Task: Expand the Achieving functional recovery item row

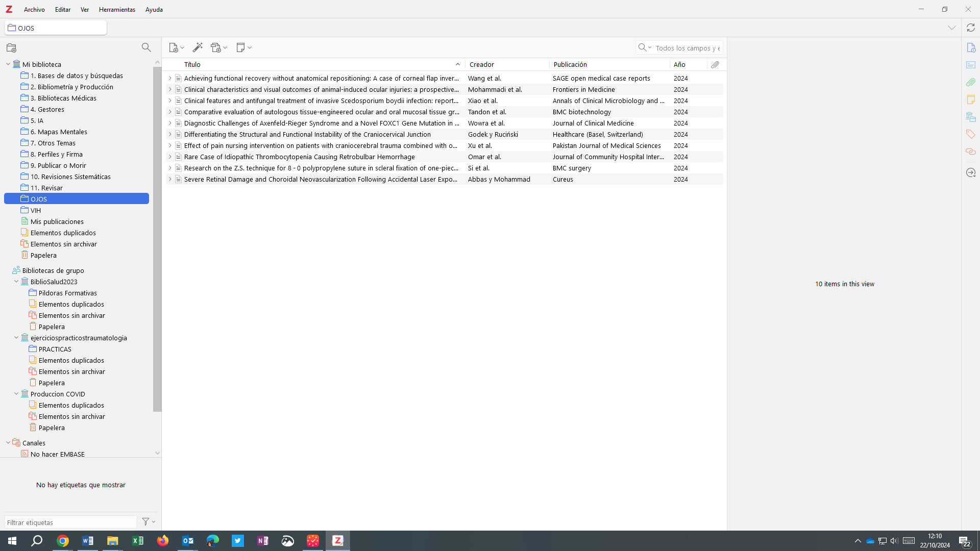Action: tap(170, 78)
